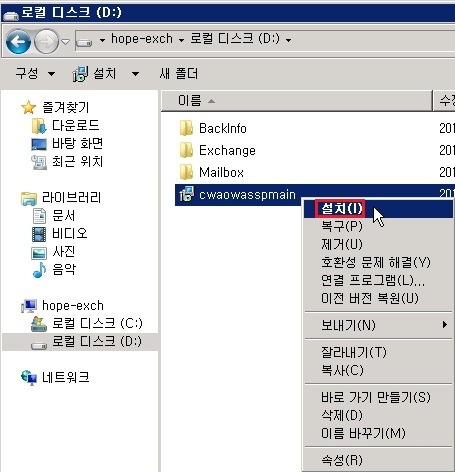Open the 문서 library

(63, 215)
